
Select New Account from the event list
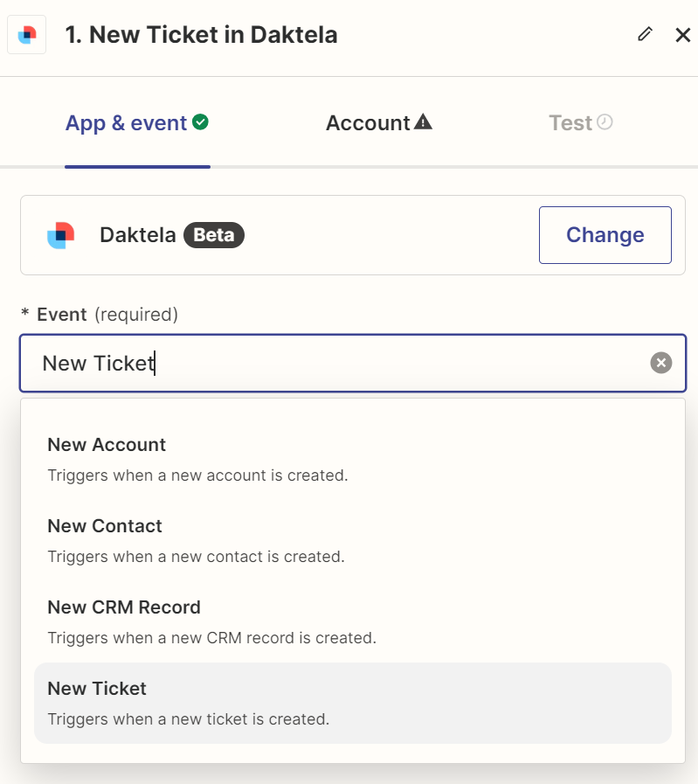pyautogui.click(x=107, y=445)
